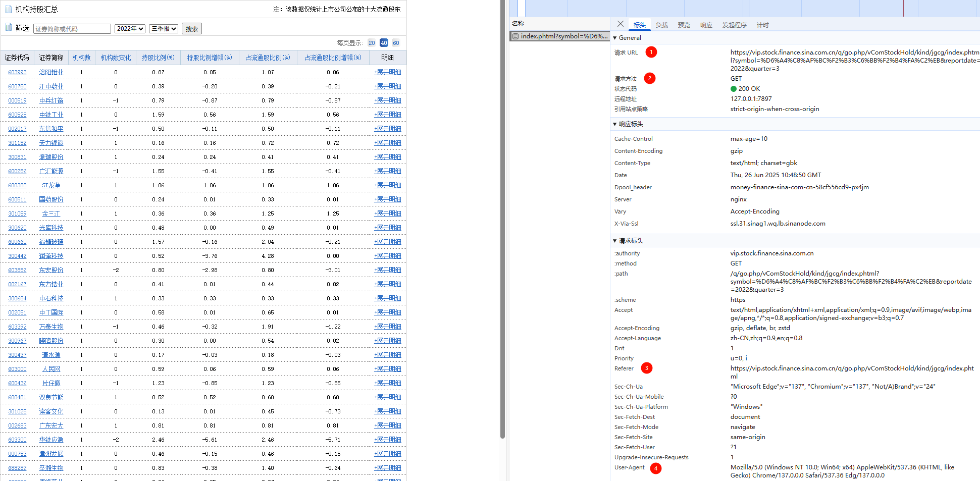The image size is (980, 481).
Task: Open stock code 600481 link
Action: click(x=17, y=397)
